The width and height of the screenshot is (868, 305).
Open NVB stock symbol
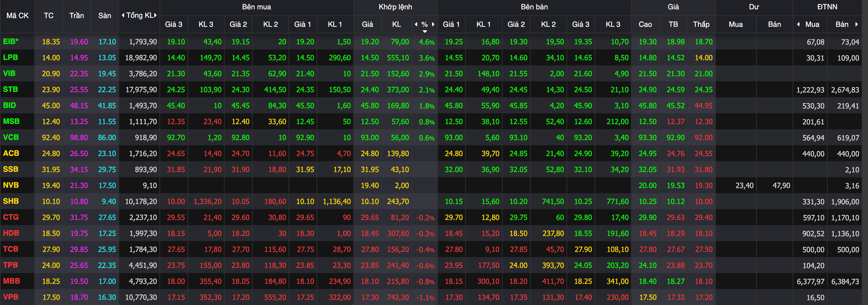coord(11,185)
